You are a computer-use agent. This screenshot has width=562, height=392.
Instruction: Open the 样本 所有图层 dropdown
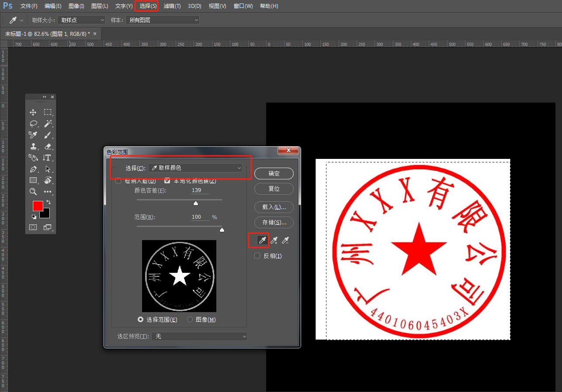click(163, 20)
